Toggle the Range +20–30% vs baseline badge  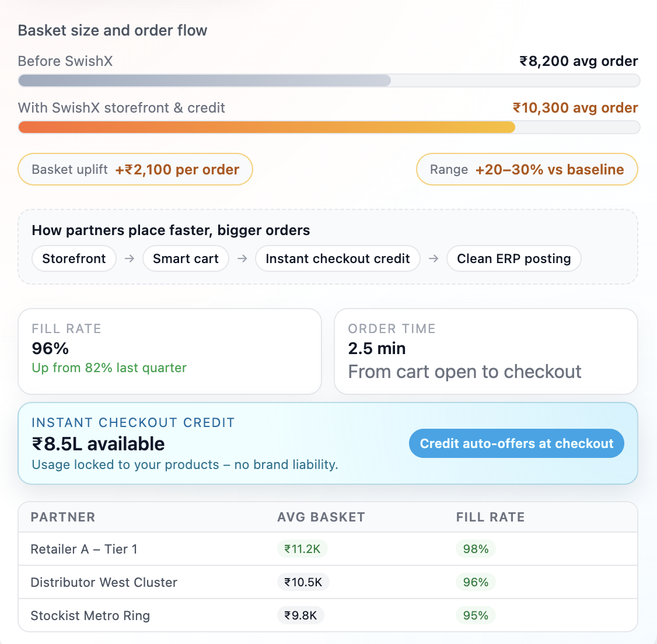click(x=526, y=169)
